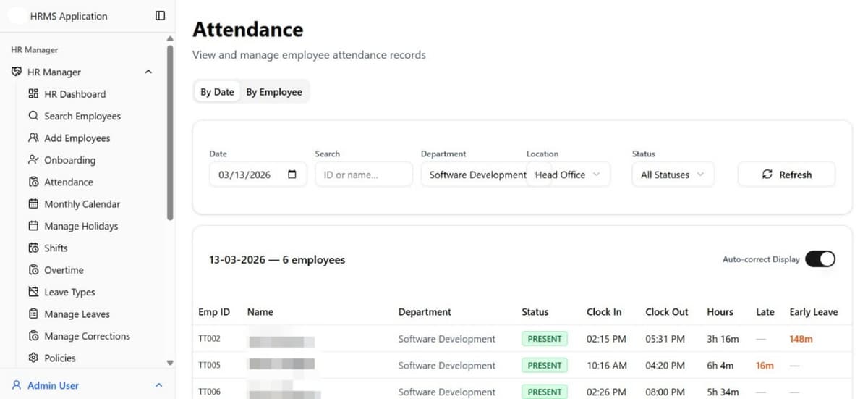
Task: Switch to the By Date tab
Action: point(217,92)
